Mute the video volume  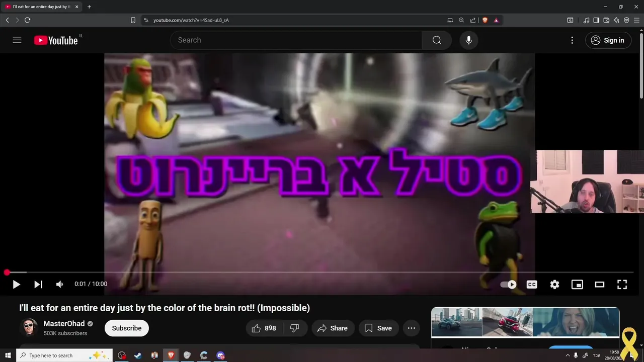(x=60, y=284)
